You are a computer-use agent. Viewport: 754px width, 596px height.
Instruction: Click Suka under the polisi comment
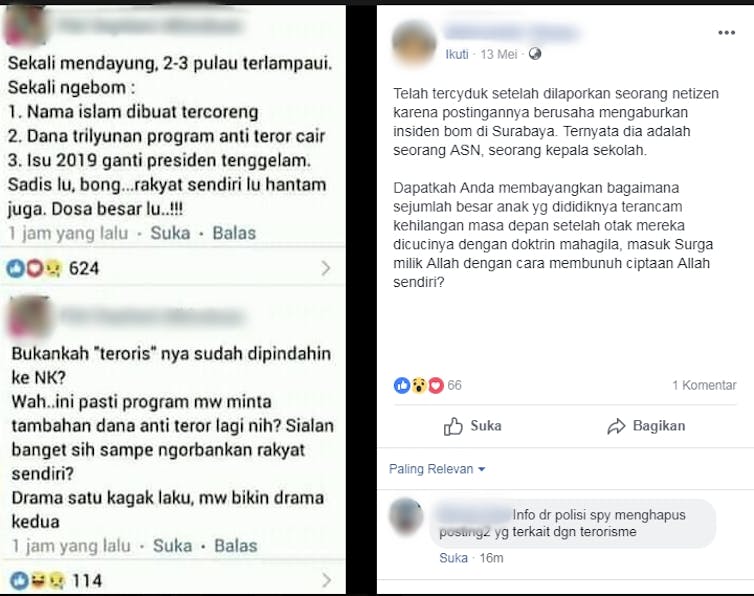[453, 558]
